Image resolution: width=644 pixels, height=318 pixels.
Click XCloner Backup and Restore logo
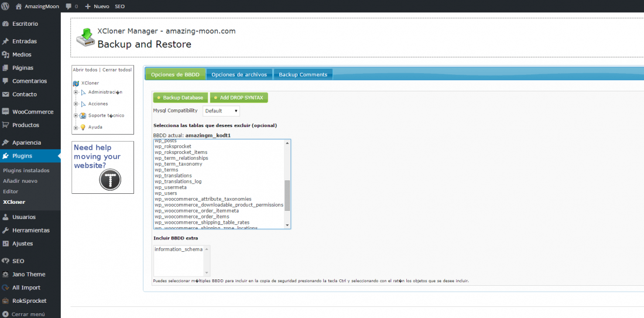(x=85, y=36)
